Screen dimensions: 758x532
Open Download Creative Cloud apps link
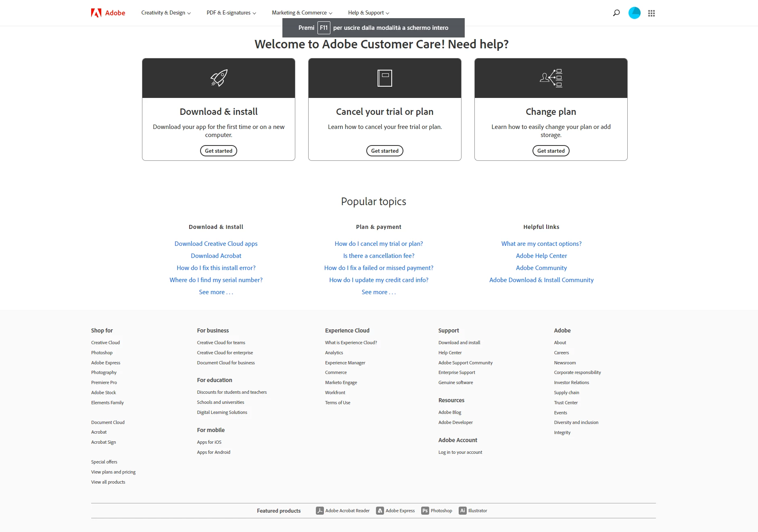point(216,244)
